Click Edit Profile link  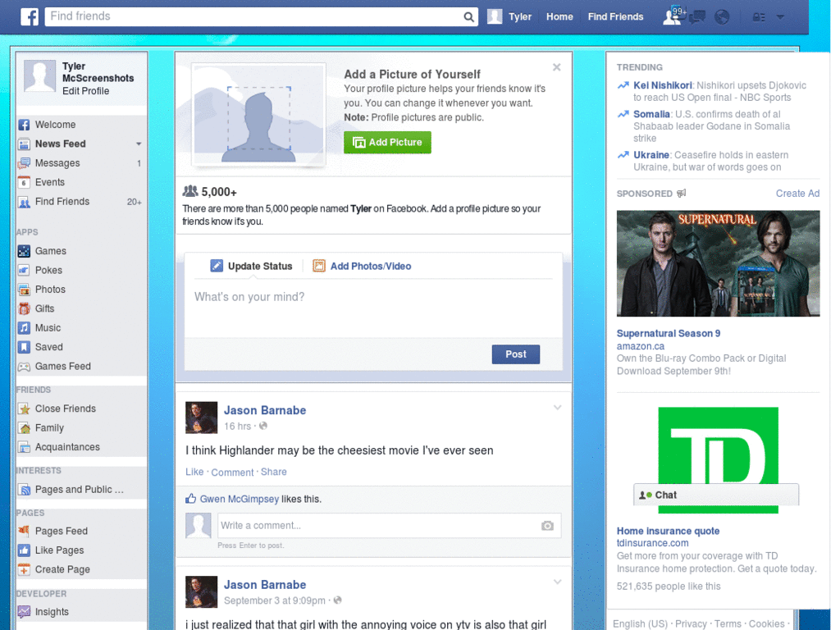click(x=85, y=91)
